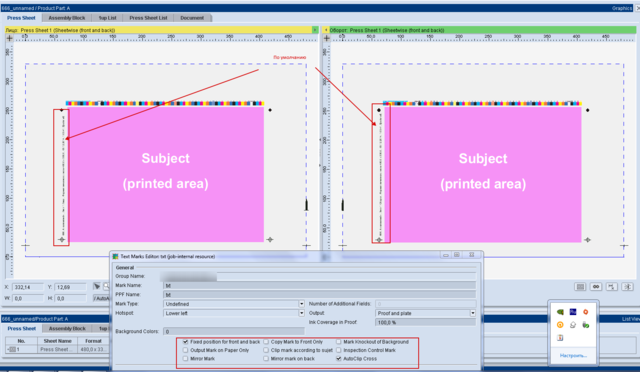Enable the Mirror Mark checkbox
The image size is (640, 372).
pyautogui.click(x=185, y=359)
